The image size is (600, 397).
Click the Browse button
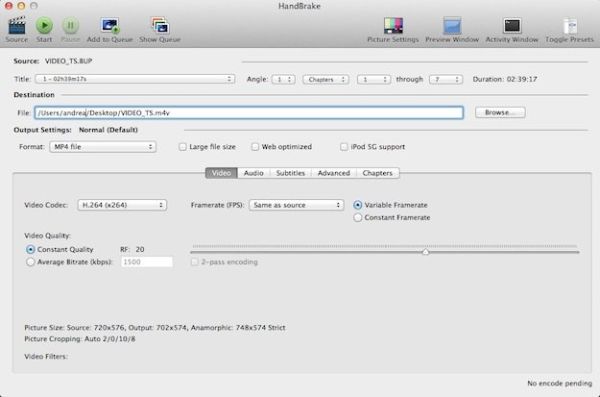500,113
